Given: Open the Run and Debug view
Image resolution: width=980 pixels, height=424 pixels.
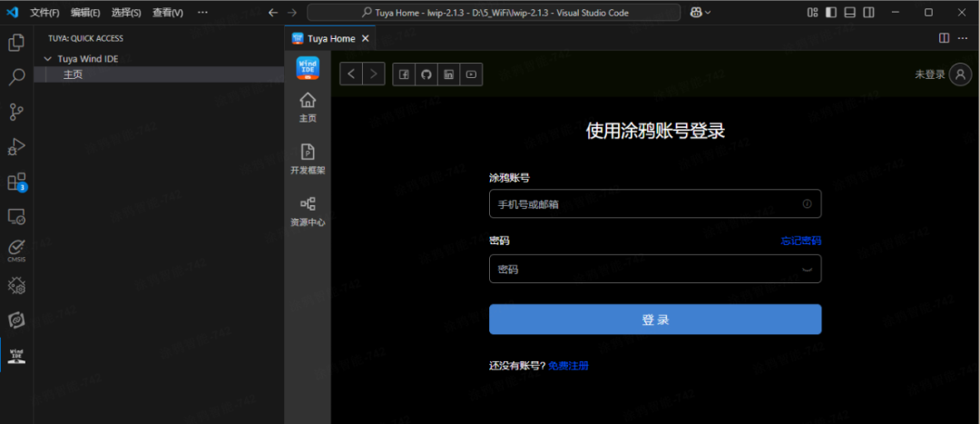Looking at the screenshot, I should point(16,148).
